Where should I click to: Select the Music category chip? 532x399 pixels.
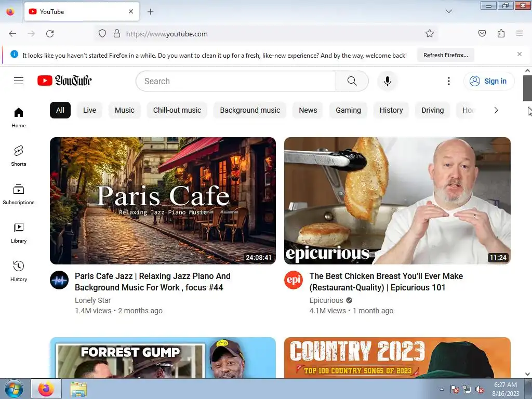[125, 110]
